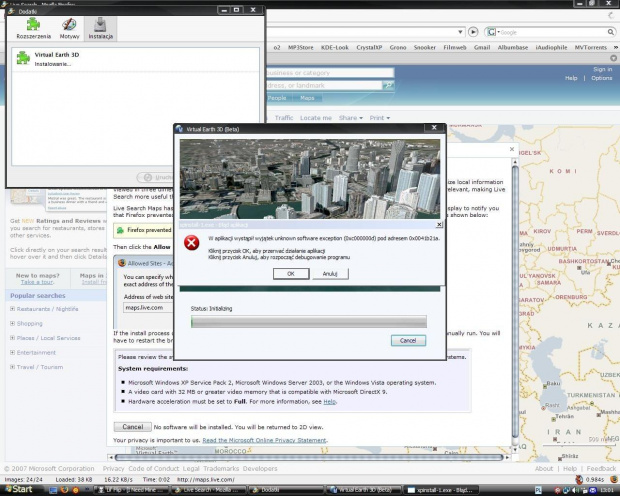620x496 pixels.
Task: Switch to Dodatki taskbar button
Action: pyautogui.click(x=286, y=490)
